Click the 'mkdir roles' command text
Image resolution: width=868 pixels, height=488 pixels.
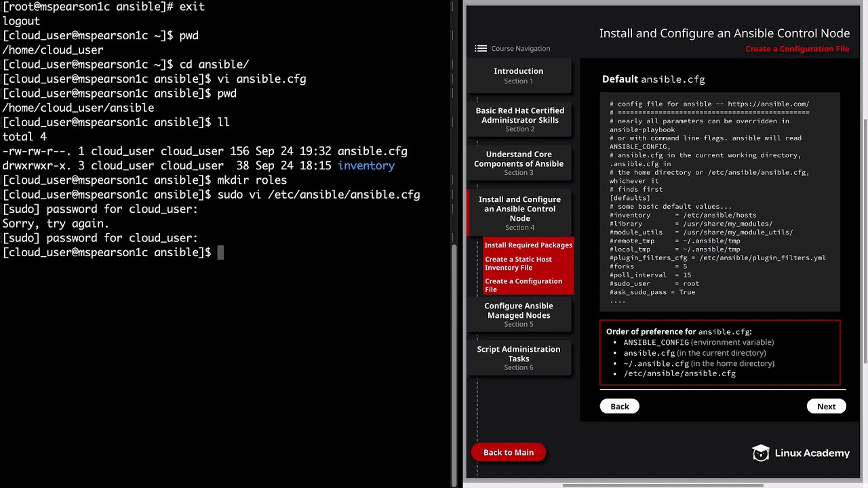coord(252,181)
